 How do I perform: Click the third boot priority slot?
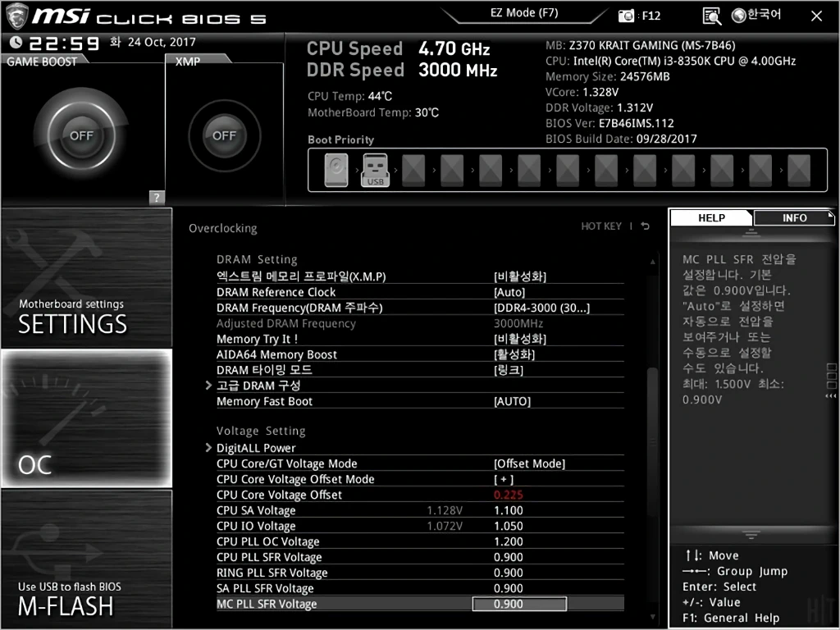(x=413, y=171)
